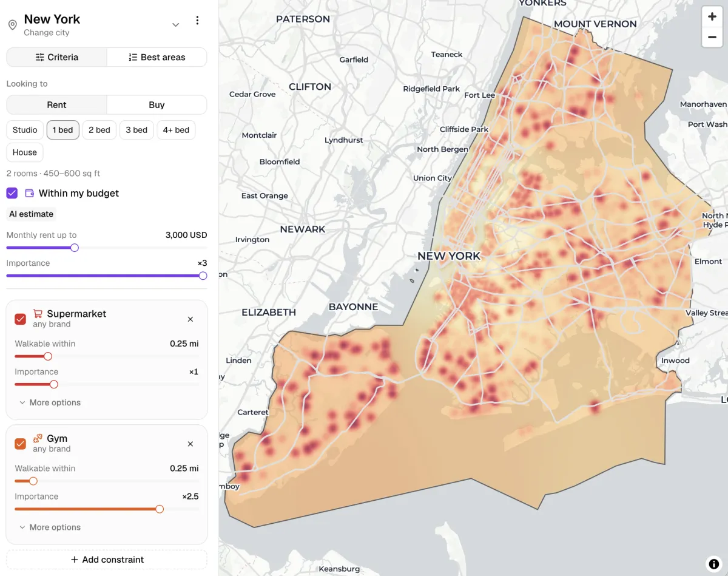Choose the Studio size chip

tap(25, 130)
